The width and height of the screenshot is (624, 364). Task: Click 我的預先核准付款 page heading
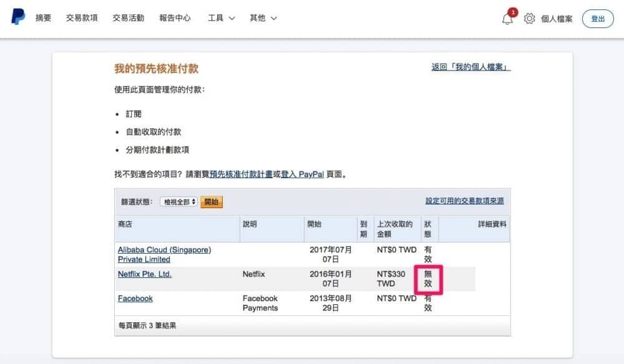click(157, 69)
